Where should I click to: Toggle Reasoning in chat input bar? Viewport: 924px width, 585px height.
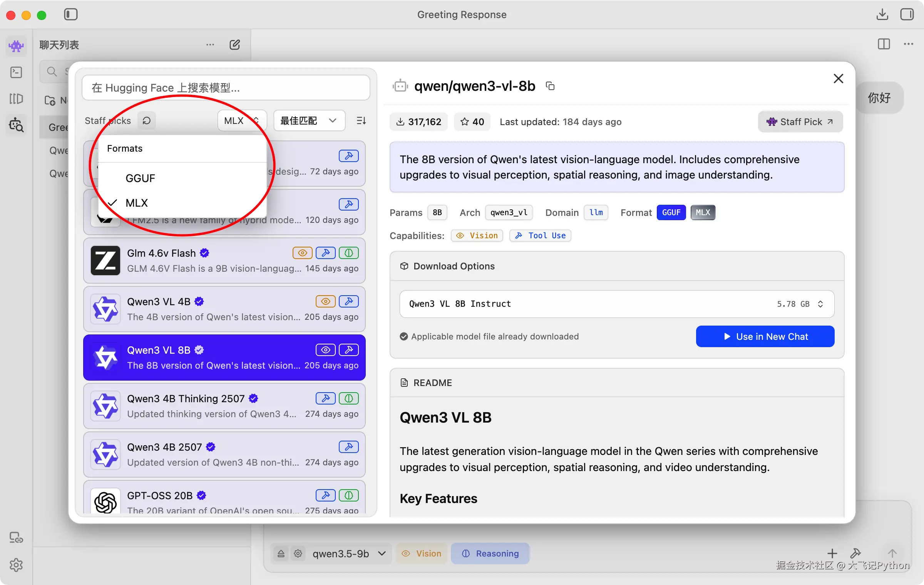click(x=490, y=553)
